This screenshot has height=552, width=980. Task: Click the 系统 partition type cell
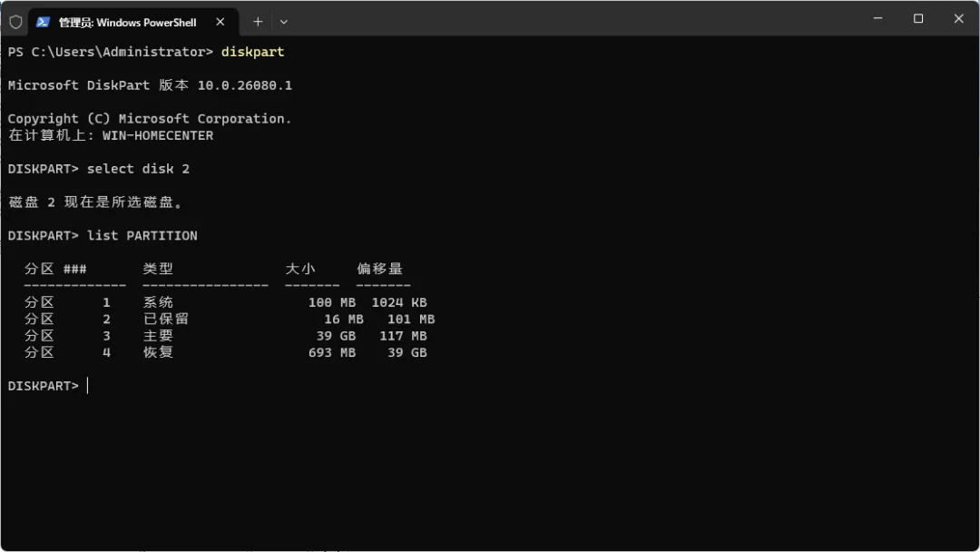pos(158,302)
